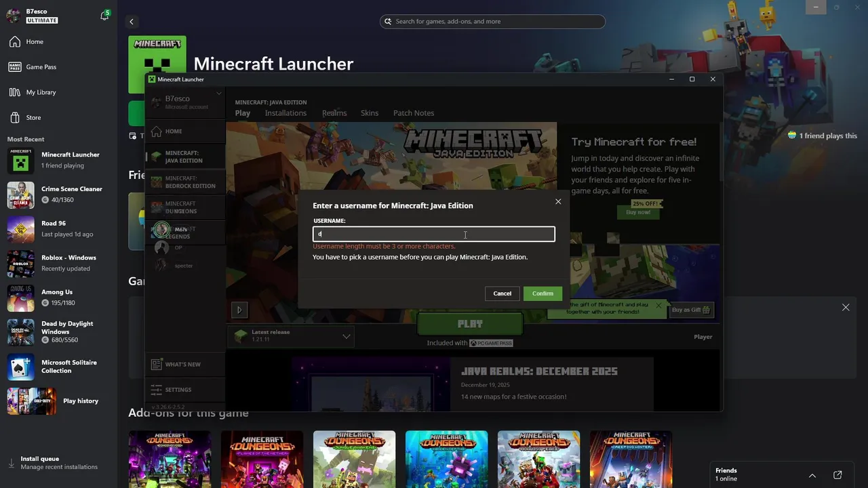Open Creeping Winter add-on thumbnail
This screenshot has width=868, height=488.
[x=631, y=459]
